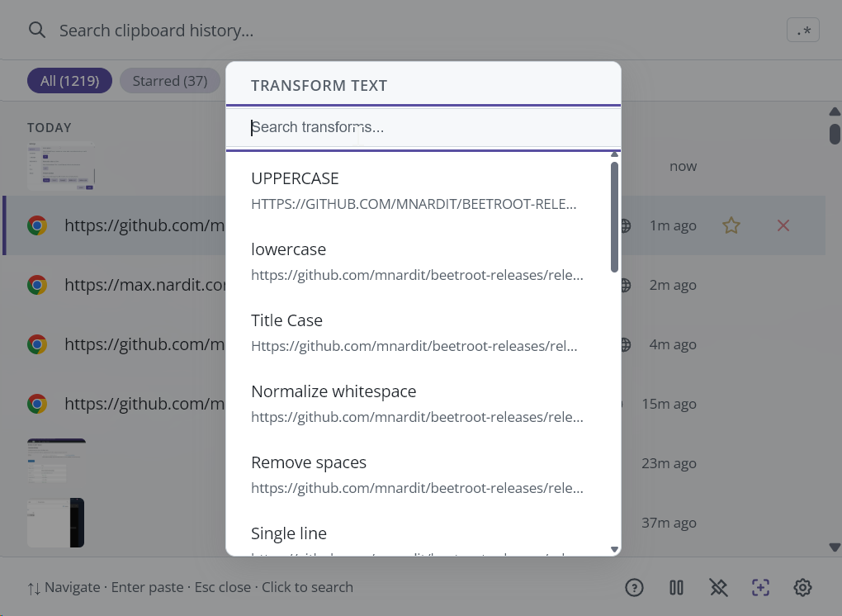Click the pause clipboard monitoring icon
The height and width of the screenshot is (616, 842).
pyautogui.click(x=676, y=588)
